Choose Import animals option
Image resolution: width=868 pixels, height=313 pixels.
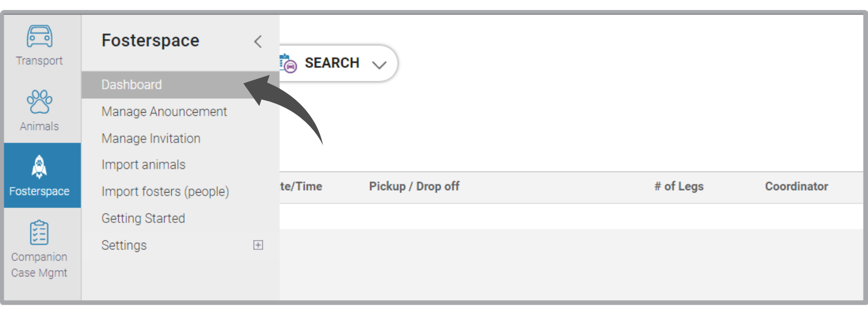coord(143,165)
